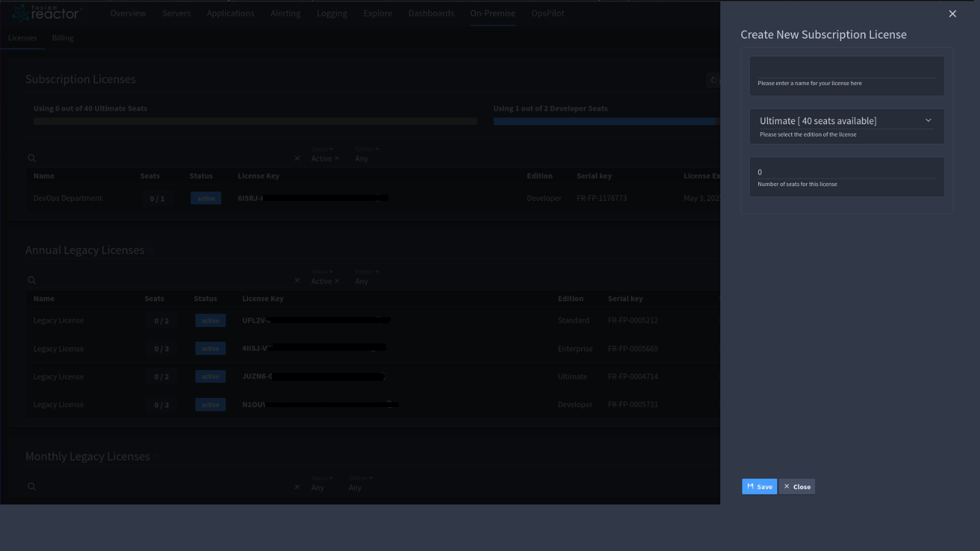Click the Annual Legacy Licenses search icon
This screenshot has height=551, width=980.
[32, 280]
